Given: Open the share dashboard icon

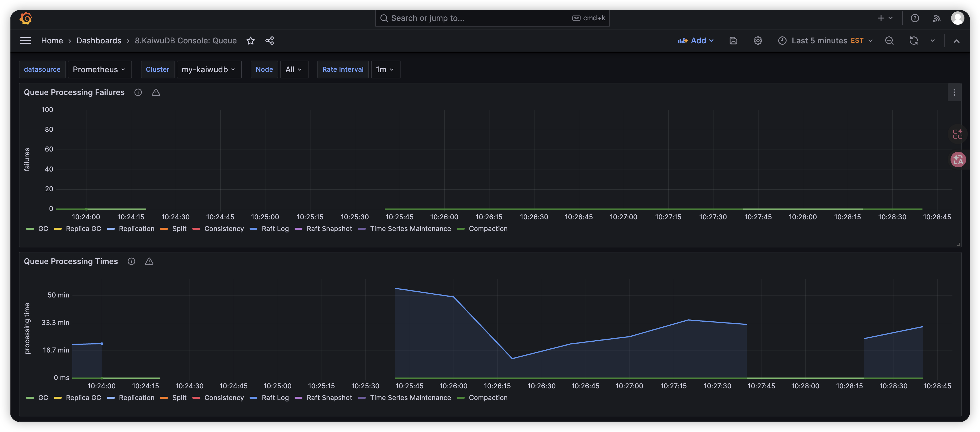Looking at the screenshot, I should (269, 41).
